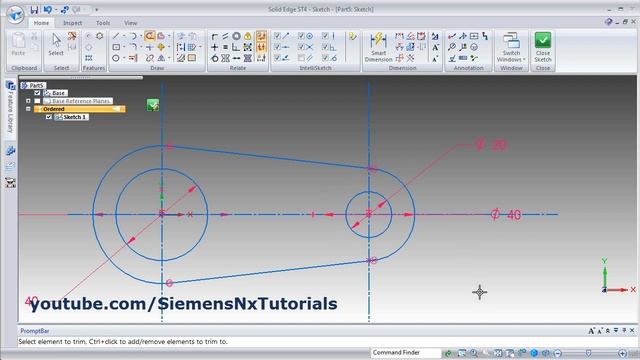
Task: Apply Horizontal/Vertical relationship (plus icon)
Action: pos(215,47)
